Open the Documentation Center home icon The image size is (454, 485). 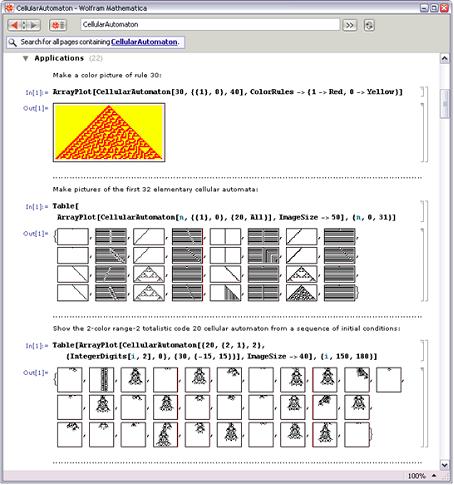[58, 25]
